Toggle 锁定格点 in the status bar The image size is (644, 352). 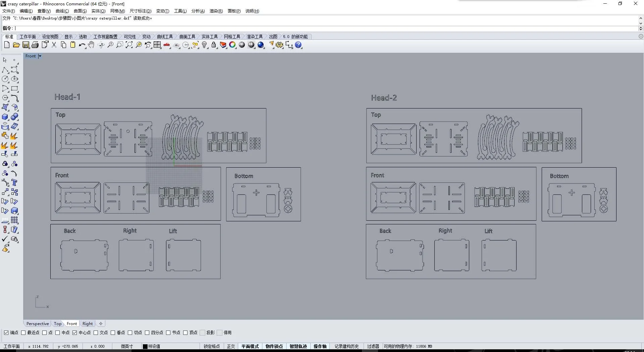pyautogui.click(x=212, y=346)
